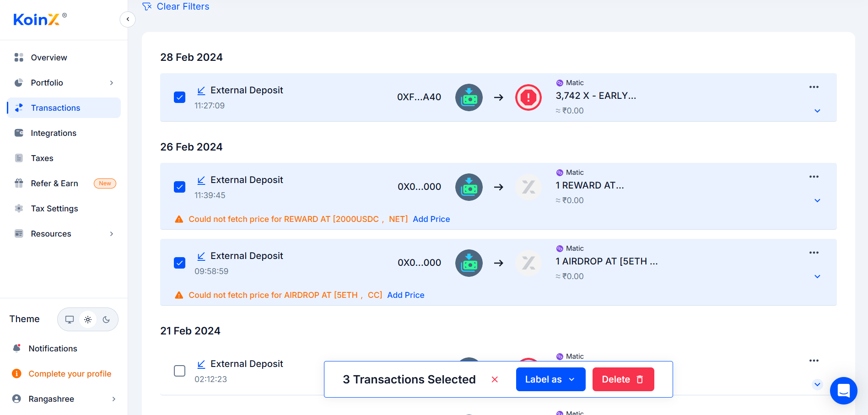Expand the Portfolio submenu
This screenshot has width=868, height=415.
tap(111, 83)
